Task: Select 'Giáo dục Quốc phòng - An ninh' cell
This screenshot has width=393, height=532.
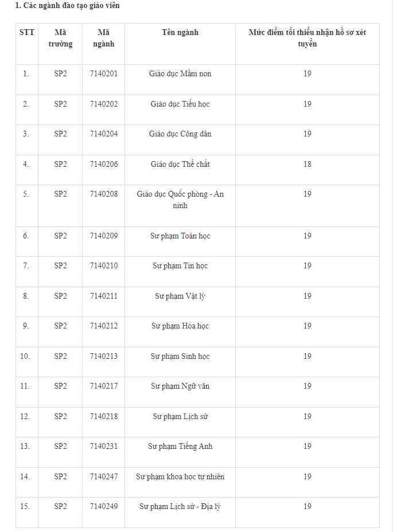Action: (x=180, y=200)
